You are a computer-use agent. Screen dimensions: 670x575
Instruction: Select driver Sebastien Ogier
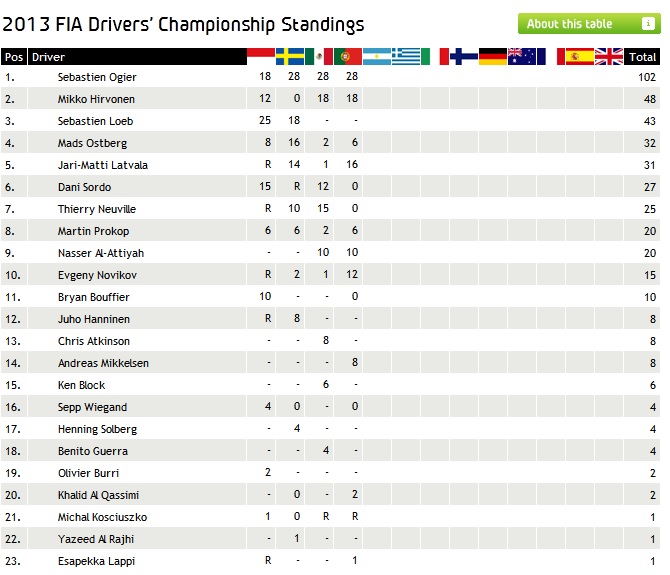click(x=97, y=77)
